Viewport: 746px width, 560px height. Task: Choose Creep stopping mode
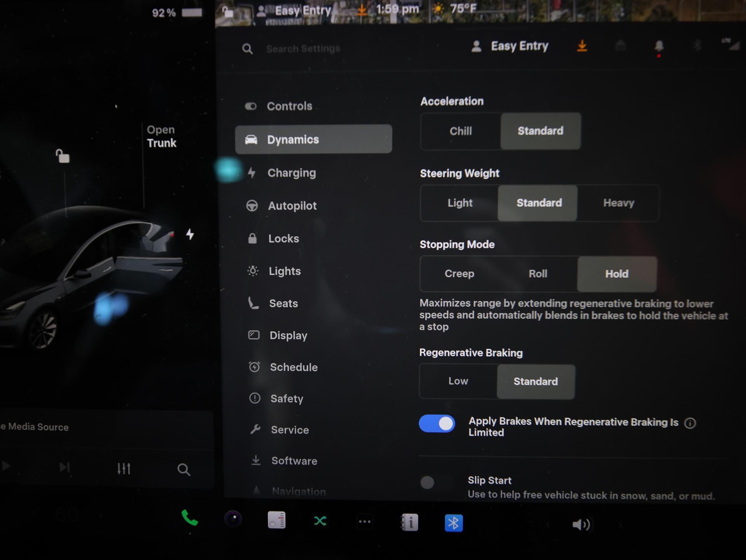tap(459, 274)
